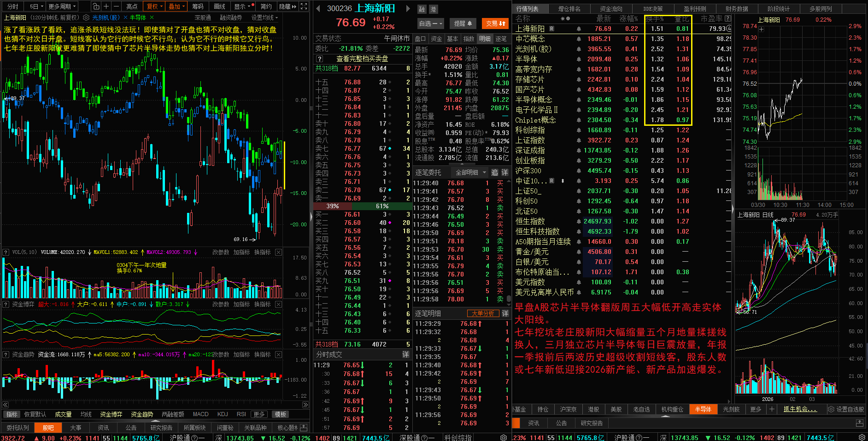Click the 提醒 alert button
Image resolution: width=868 pixels, height=441 pixels.
pos(463,24)
